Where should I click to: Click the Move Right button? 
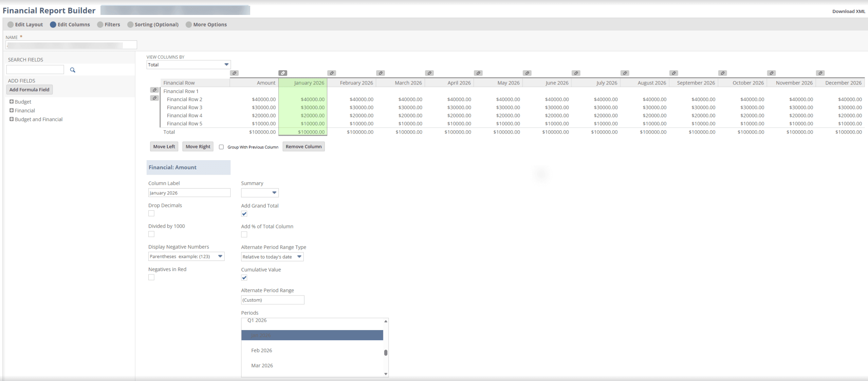click(x=198, y=147)
